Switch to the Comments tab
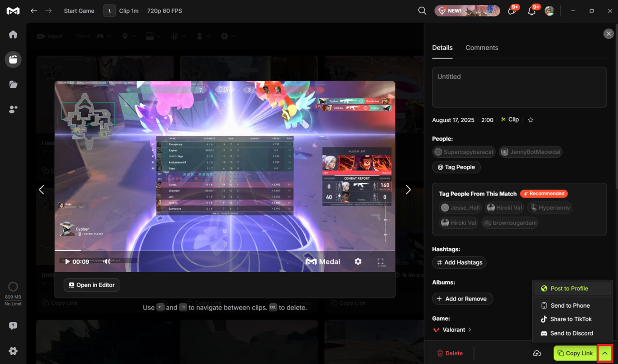Viewport: 618px width, 364px height. (x=482, y=47)
